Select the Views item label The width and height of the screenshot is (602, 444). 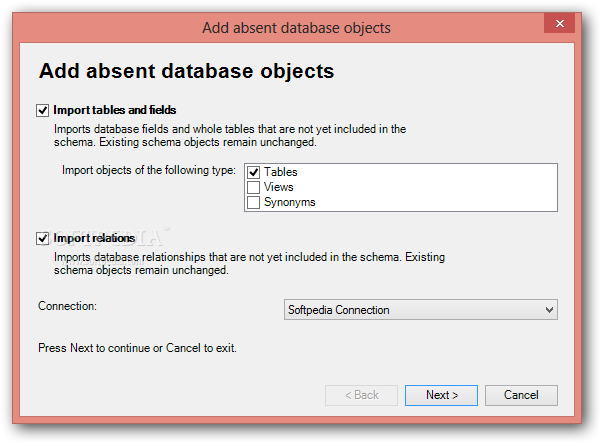click(279, 187)
